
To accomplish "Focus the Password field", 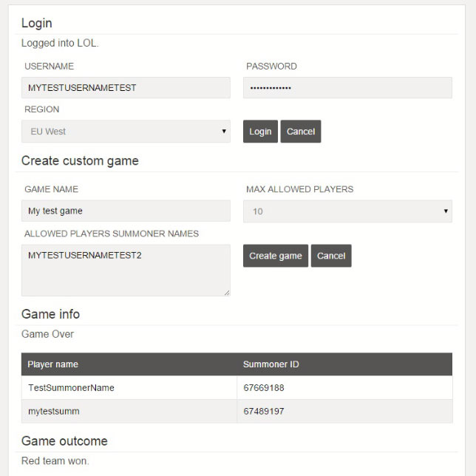I will pyautogui.click(x=347, y=88).
